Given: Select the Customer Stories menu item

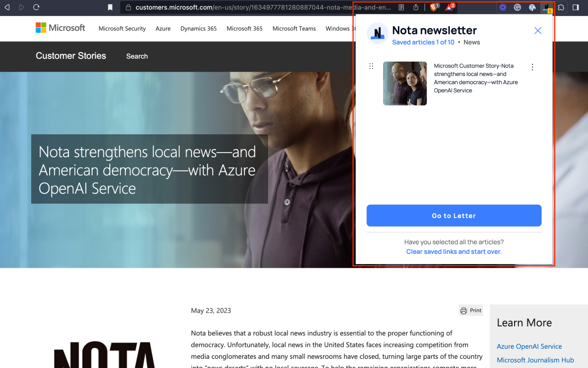Looking at the screenshot, I should click(x=71, y=56).
